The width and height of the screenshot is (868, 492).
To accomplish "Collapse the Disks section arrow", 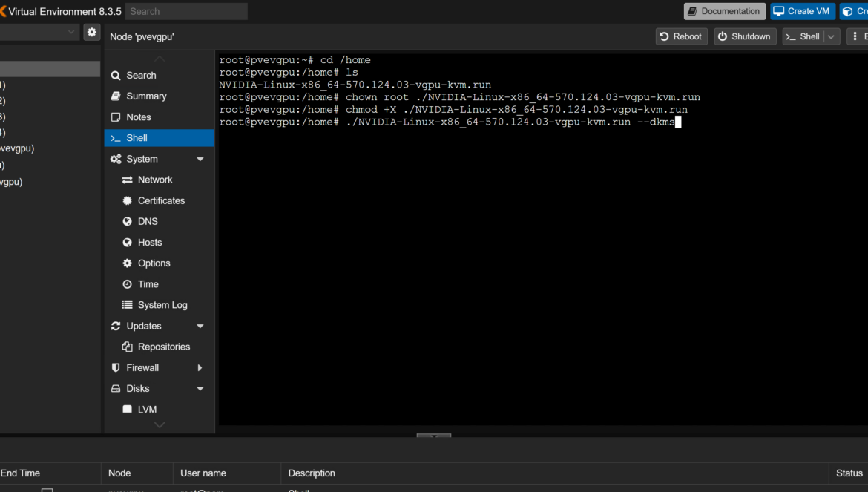I will coord(200,389).
